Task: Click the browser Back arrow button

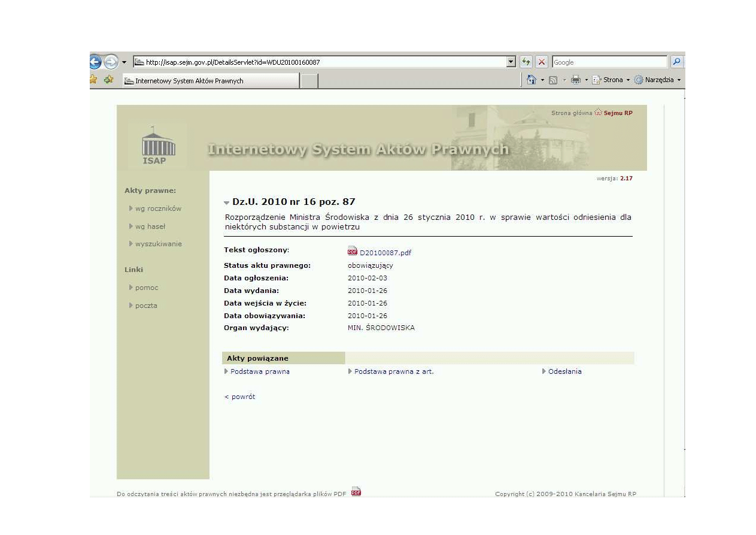Action: tap(95, 62)
